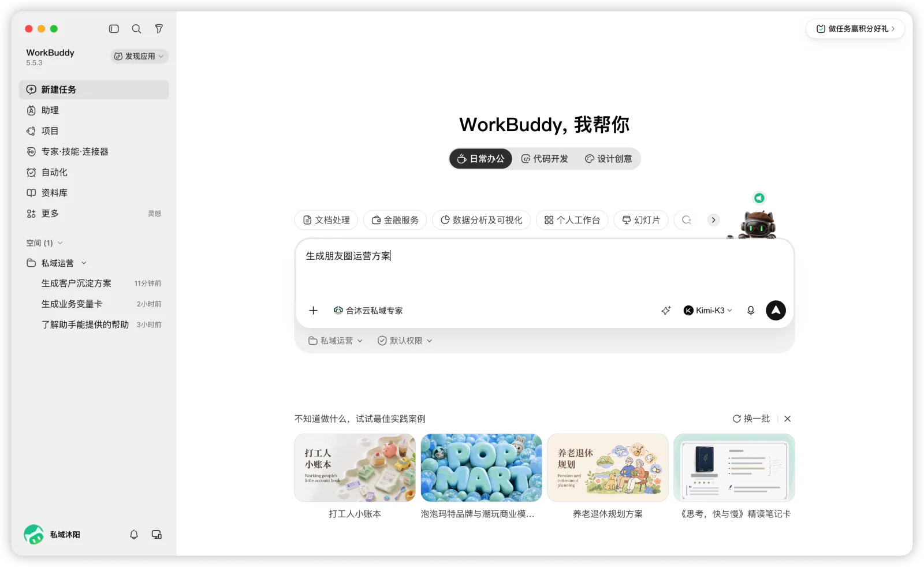Open the 生成客户沉淀方案 task
This screenshot has width=924, height=567.
(94, 283)
